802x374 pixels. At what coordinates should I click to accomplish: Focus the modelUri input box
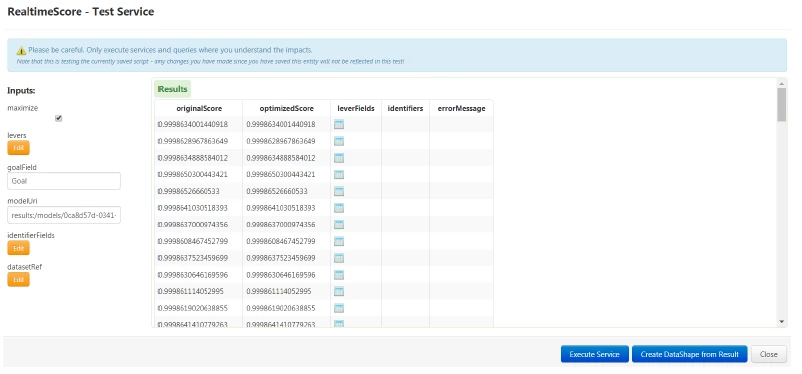coord(64,215)
